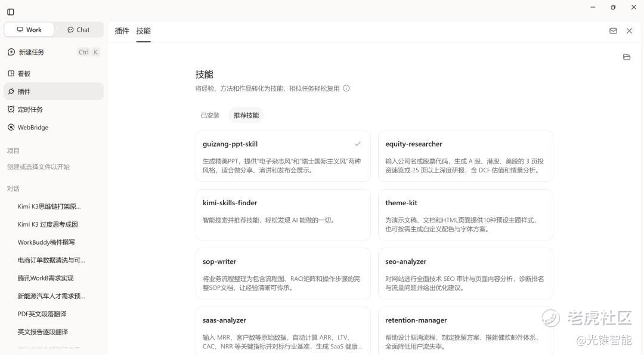Open the kimi-skills-finder skill card

pyautogui.click(x=283, y=215)
